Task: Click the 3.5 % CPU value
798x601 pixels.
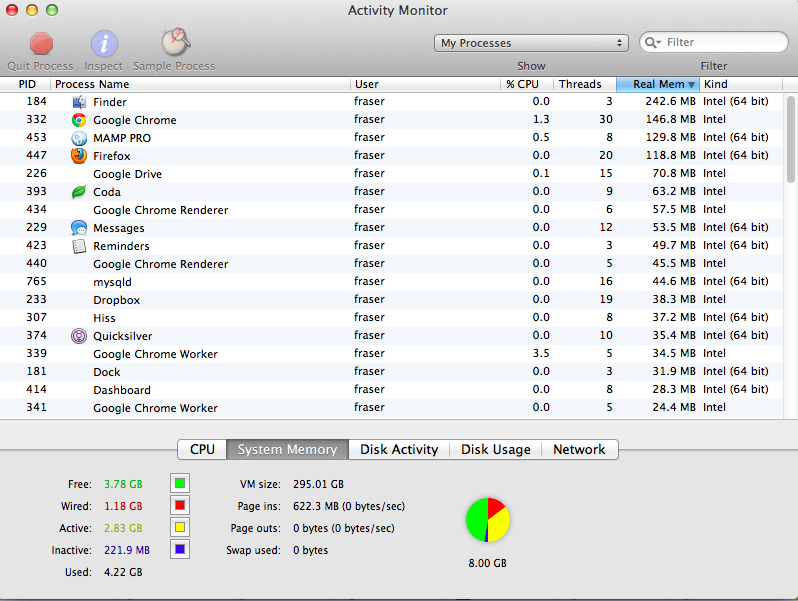Action: [541, 353]
